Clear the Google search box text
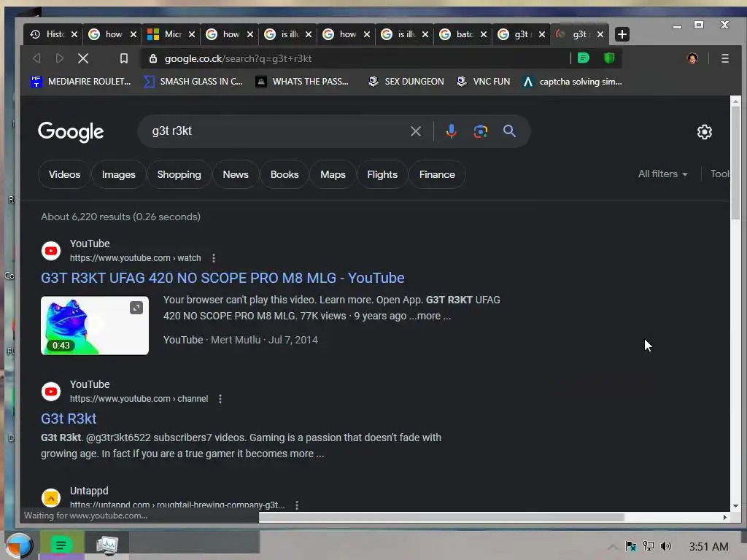The width and height of the screenshot is (747, 560). coord(415,131)
